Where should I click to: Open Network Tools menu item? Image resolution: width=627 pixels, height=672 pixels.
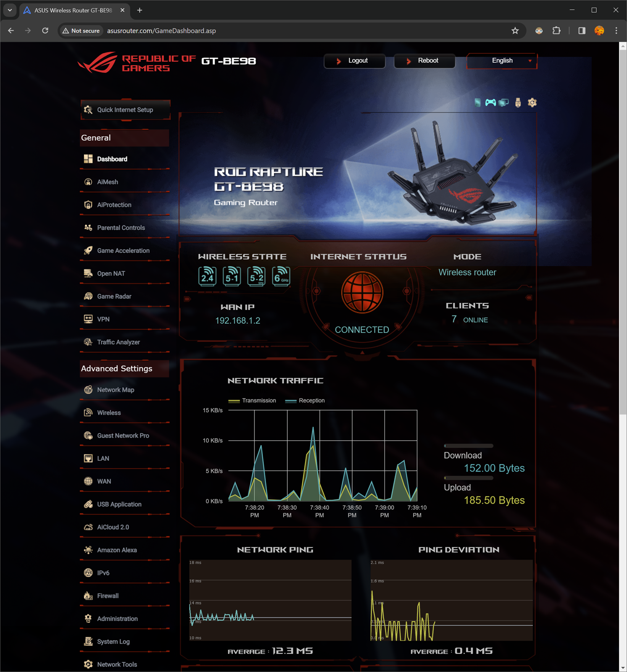[x=125, y=664]
